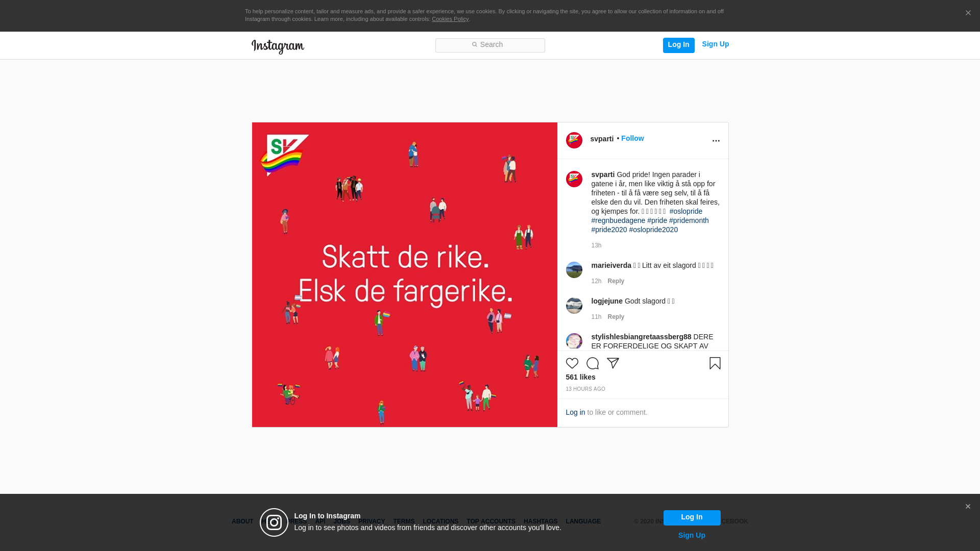
Task: Open the comment bubble icon
Action: coord(592,363)
